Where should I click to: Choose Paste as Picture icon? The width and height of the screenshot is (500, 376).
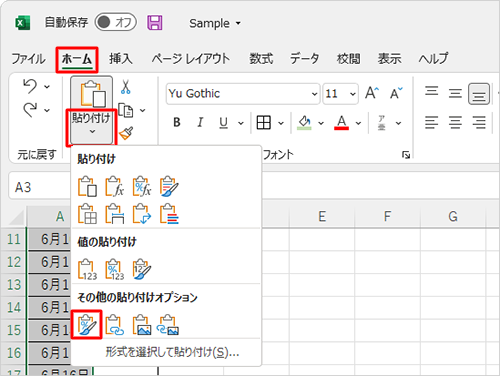click(142, 325)
